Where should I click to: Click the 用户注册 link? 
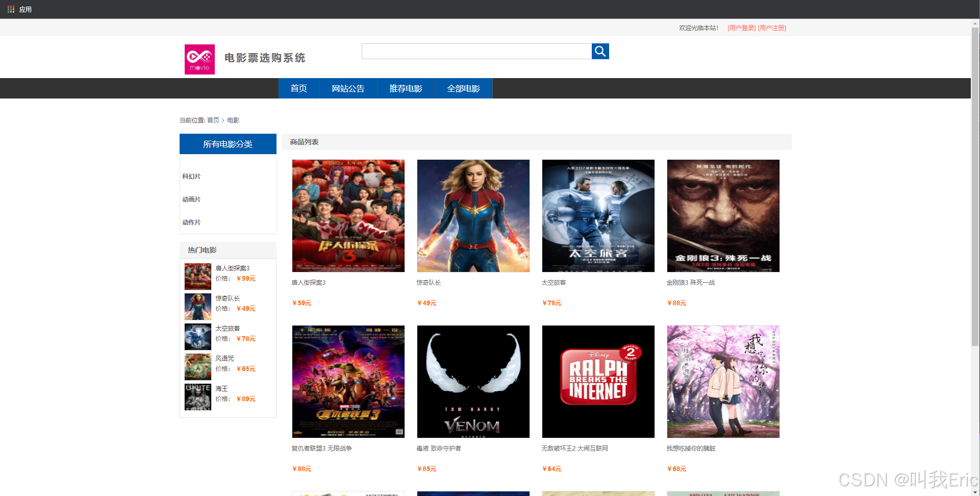pyautogui.click(x=772, y=28)
